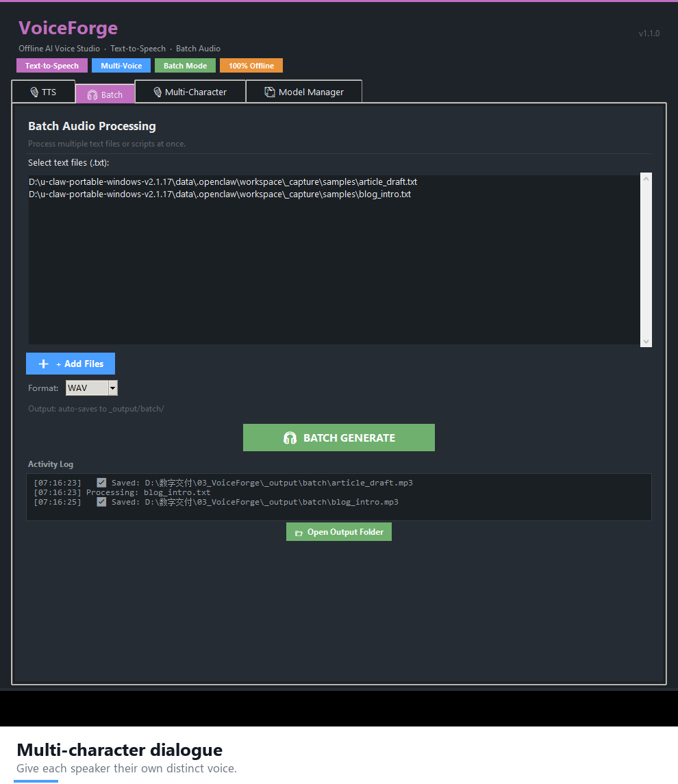This screenshot has height=784, width=678.
Task: Click the headphones icon on Batch Generate
Action: [290, 438]
